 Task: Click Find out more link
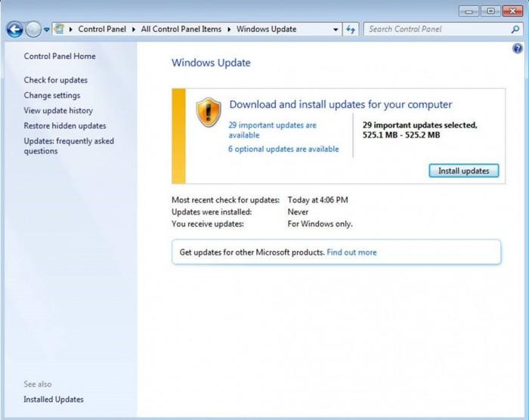click(x=352, y=252)
